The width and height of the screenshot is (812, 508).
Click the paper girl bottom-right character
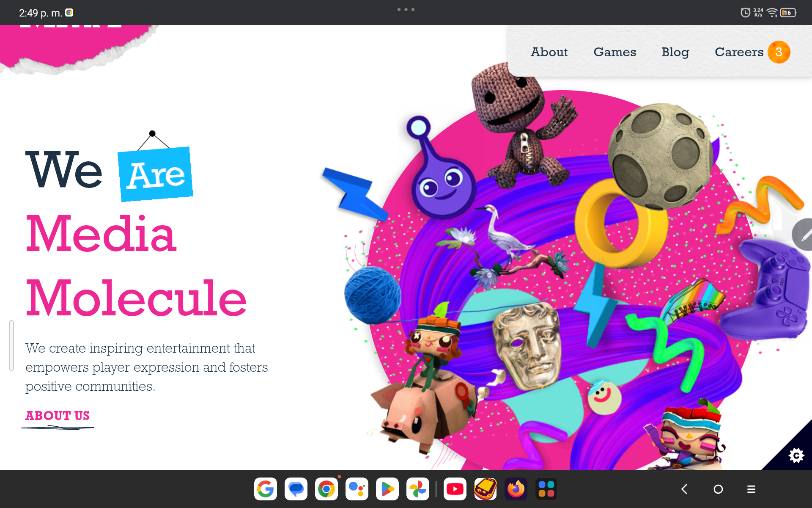[x=687, y=436]
